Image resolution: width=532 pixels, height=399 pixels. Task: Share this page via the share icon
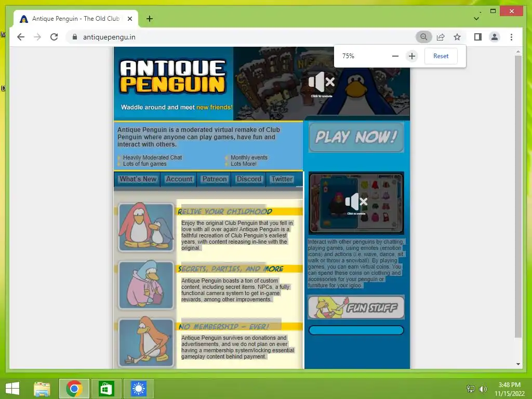(x=441, y=37)
